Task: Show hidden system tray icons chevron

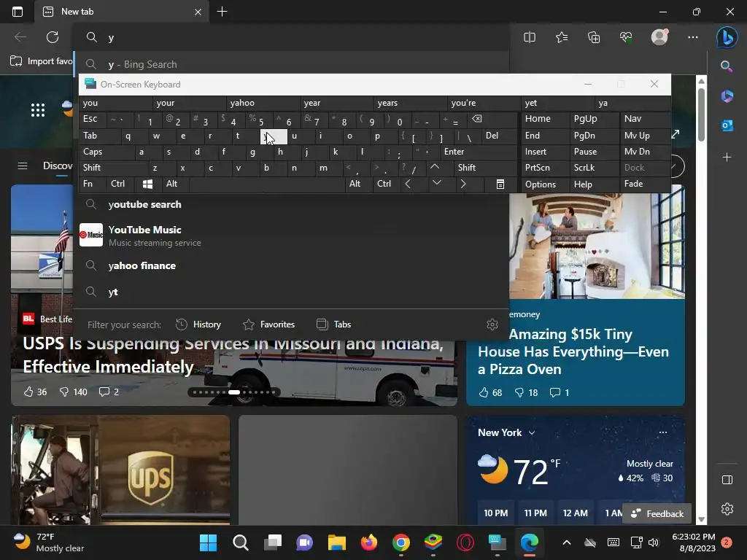Action: point(566,542)
